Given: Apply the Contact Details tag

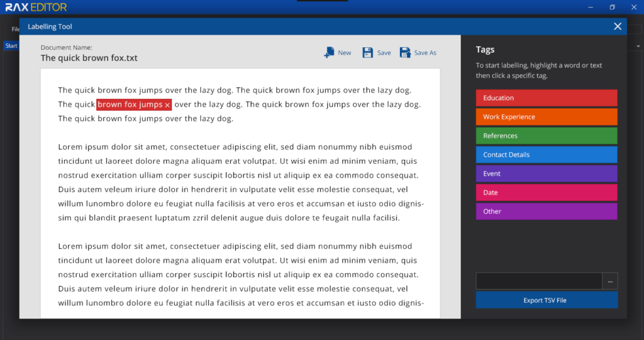Looking at the screenshot, I should tap(547, 155).
